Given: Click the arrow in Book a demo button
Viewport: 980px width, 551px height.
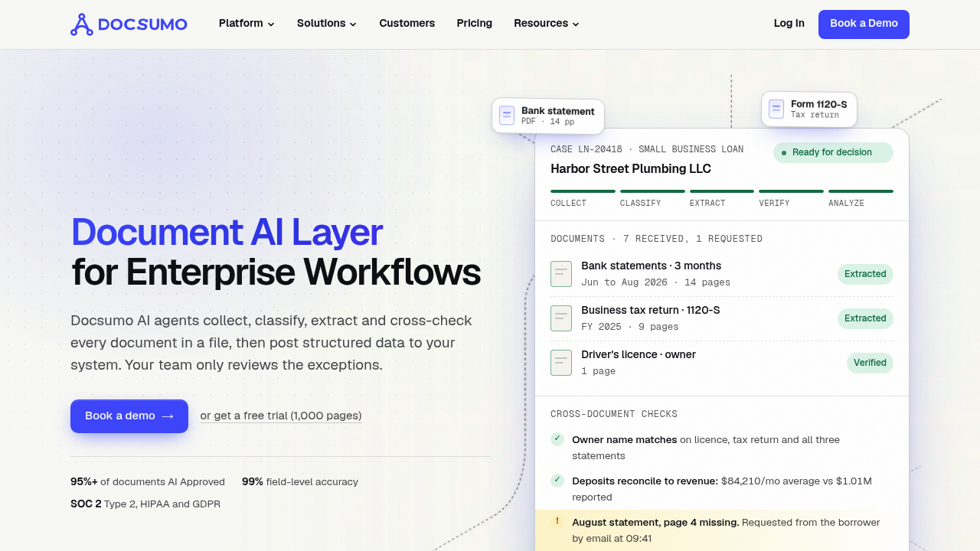Looking at the screenshot, I should 168,416.
